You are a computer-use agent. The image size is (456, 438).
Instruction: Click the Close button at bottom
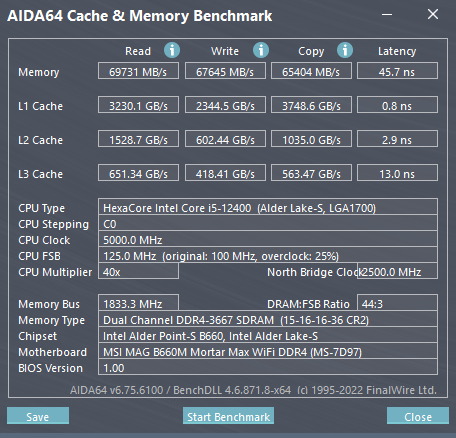pyautogui.click(x=418, y=416)
